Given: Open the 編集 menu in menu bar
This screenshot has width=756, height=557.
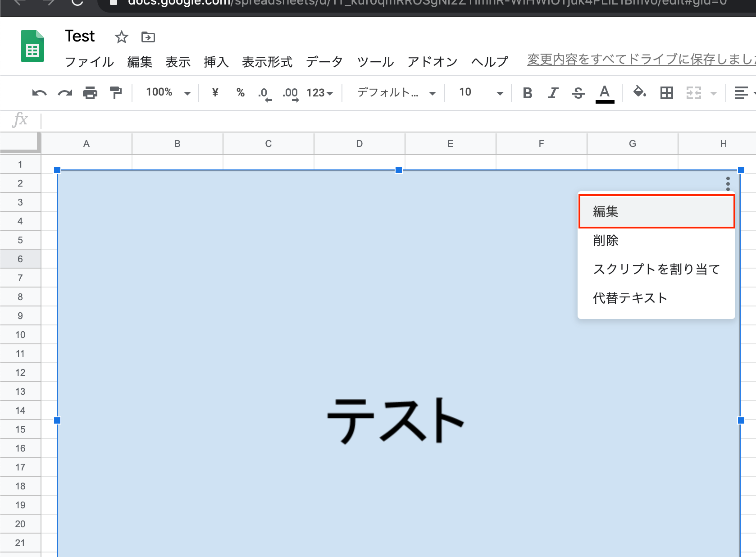Looking at the screenshot, I should click(x=140, y=62).
